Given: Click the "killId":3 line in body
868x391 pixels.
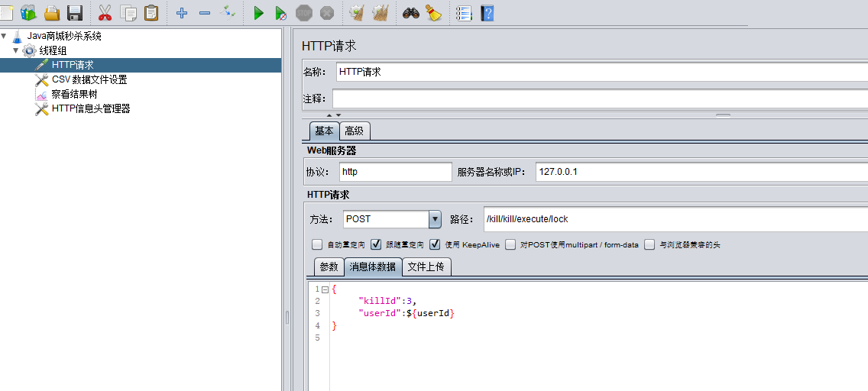Looking at the screenshot, I should tap(387, 301).
